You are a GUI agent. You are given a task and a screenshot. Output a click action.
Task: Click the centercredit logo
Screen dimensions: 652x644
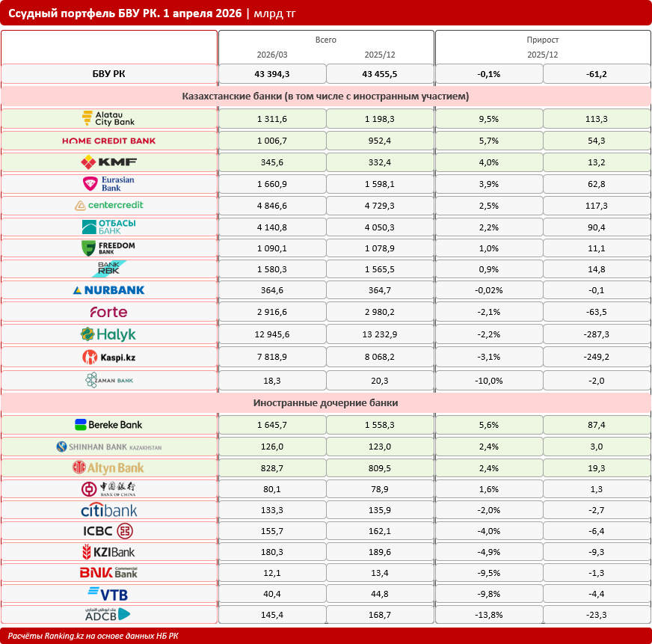click(108, 205)
